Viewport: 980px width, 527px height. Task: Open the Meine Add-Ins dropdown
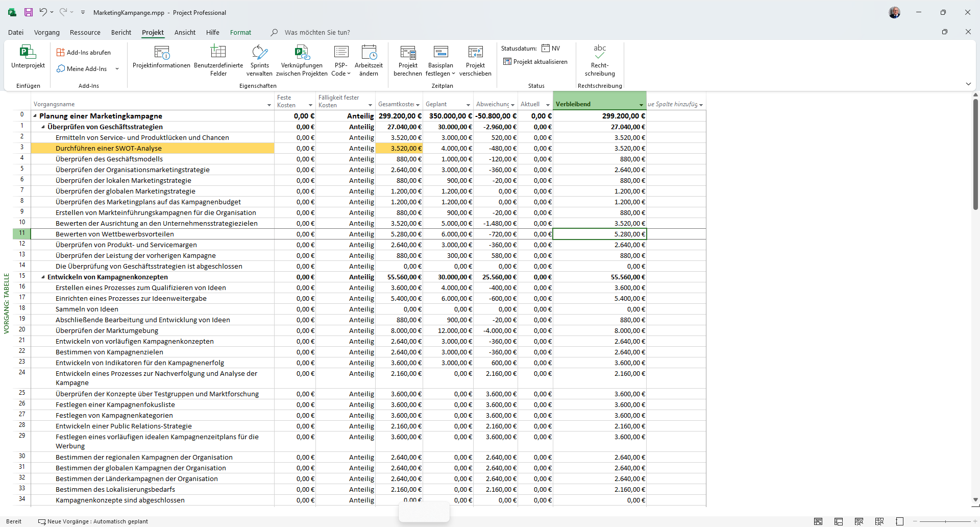pyautogui.click(x=117, y=69)
